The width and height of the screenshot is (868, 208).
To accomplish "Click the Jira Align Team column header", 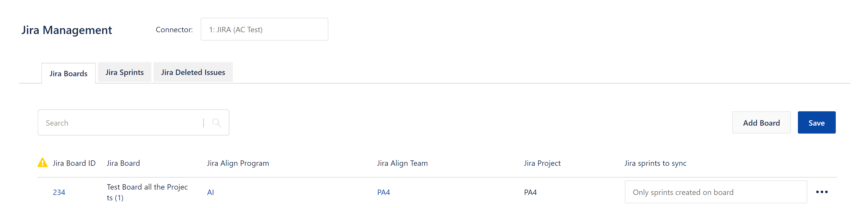I will (x=402, y=163).
